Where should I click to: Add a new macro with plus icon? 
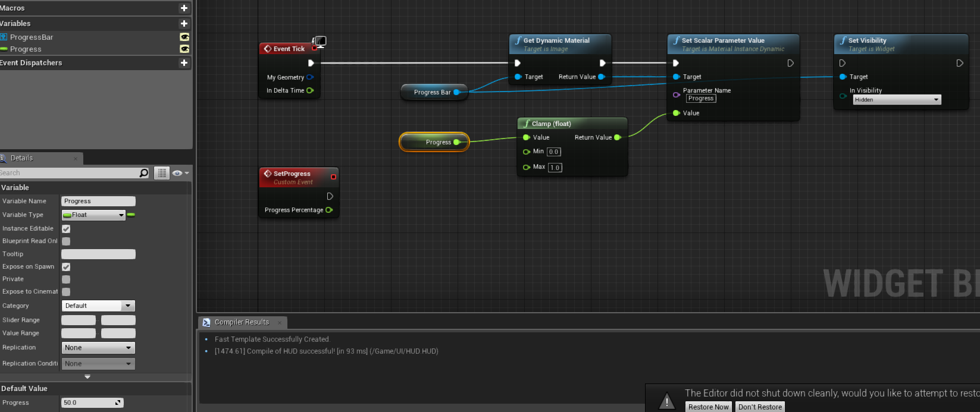point(184,8)
